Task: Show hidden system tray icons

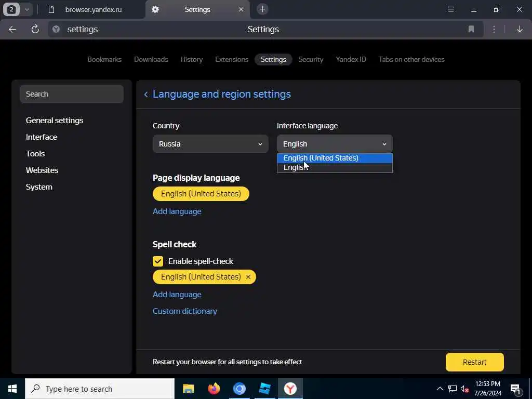Action: 440,389
